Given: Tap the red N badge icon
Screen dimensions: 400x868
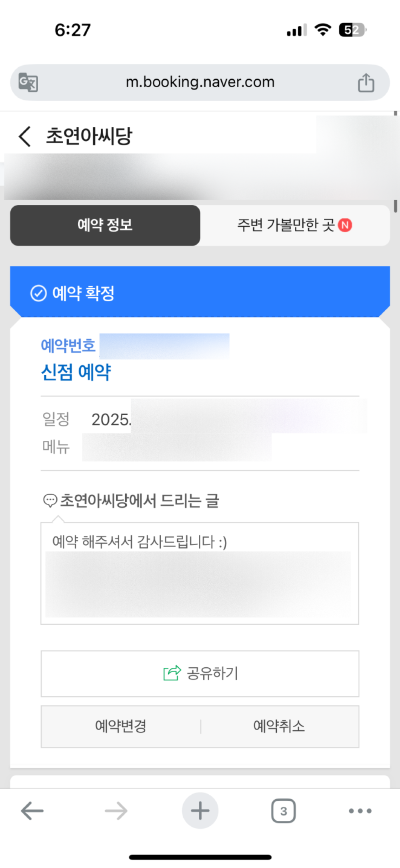Looking at the screenshot, I should [345, 225].
